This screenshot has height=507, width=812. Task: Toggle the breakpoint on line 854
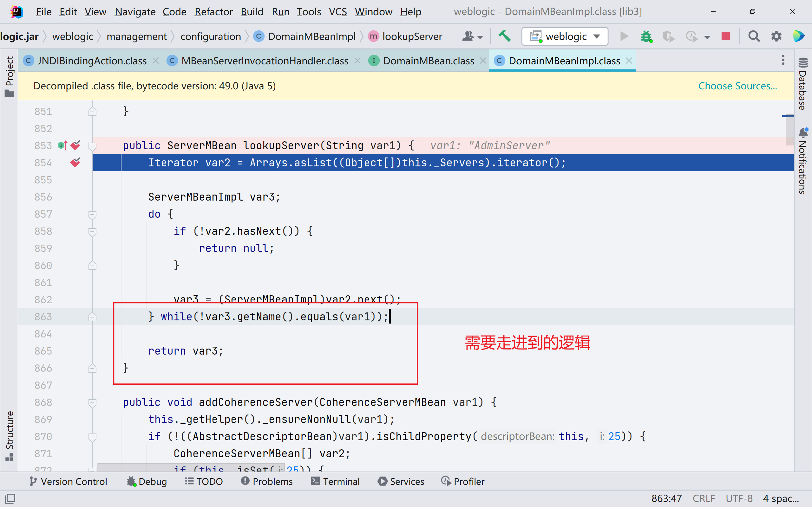pyautogui.click(x=75, y=163)
